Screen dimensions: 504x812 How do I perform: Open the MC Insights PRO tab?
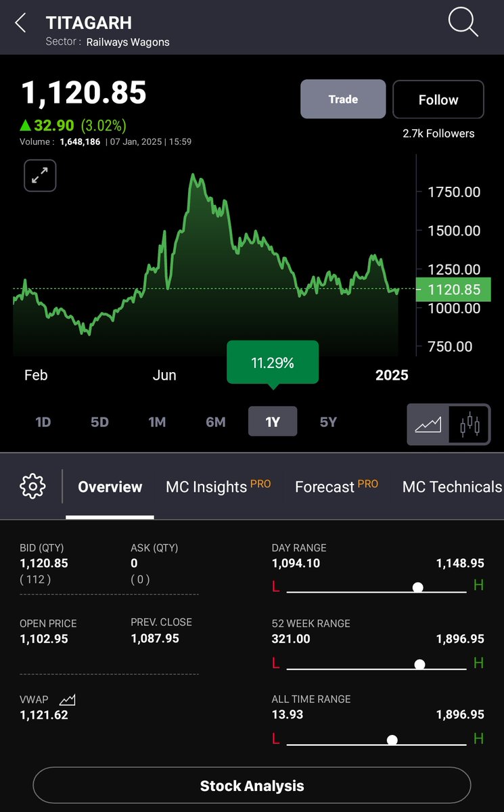[218, 486]
